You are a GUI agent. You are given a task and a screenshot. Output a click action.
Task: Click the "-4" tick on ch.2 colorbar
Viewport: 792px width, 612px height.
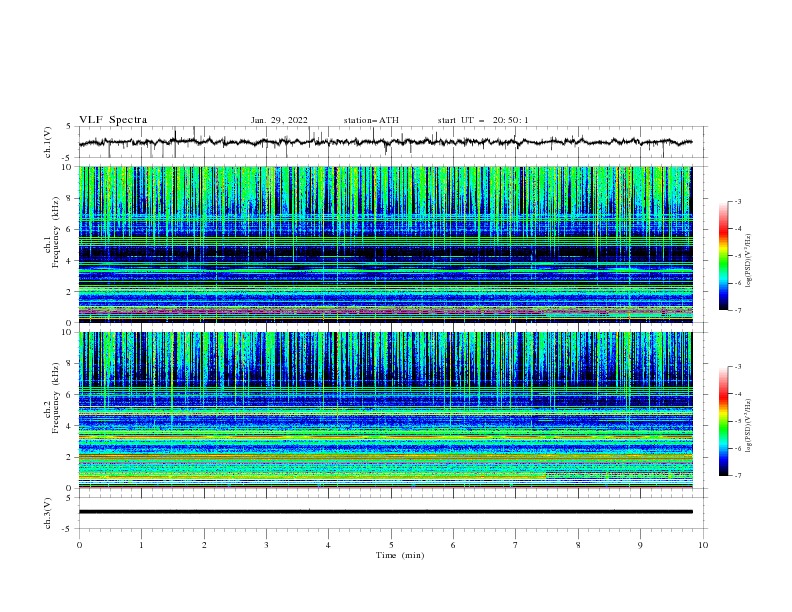738,394
